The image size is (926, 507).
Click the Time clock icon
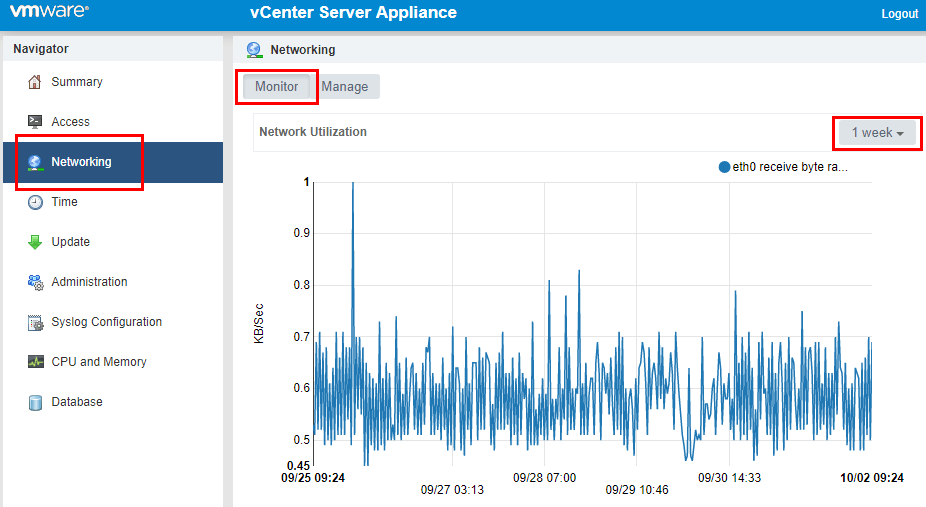(35, 202)
